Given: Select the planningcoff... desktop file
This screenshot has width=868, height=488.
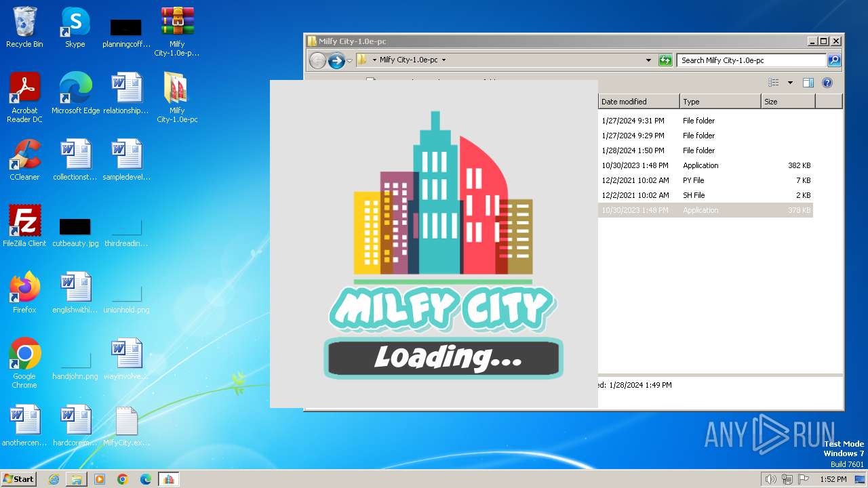Looking at the screenshot, I should click(126, 33).
